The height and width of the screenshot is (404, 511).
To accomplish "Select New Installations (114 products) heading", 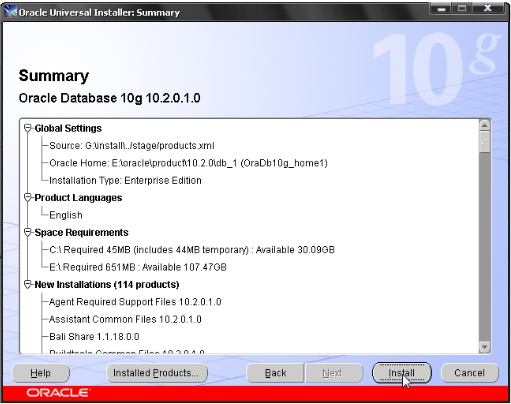I will coord(107,284).
